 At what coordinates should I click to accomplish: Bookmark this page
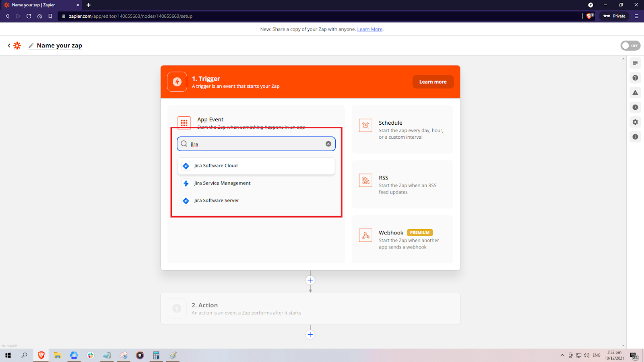tap(50, 16)
